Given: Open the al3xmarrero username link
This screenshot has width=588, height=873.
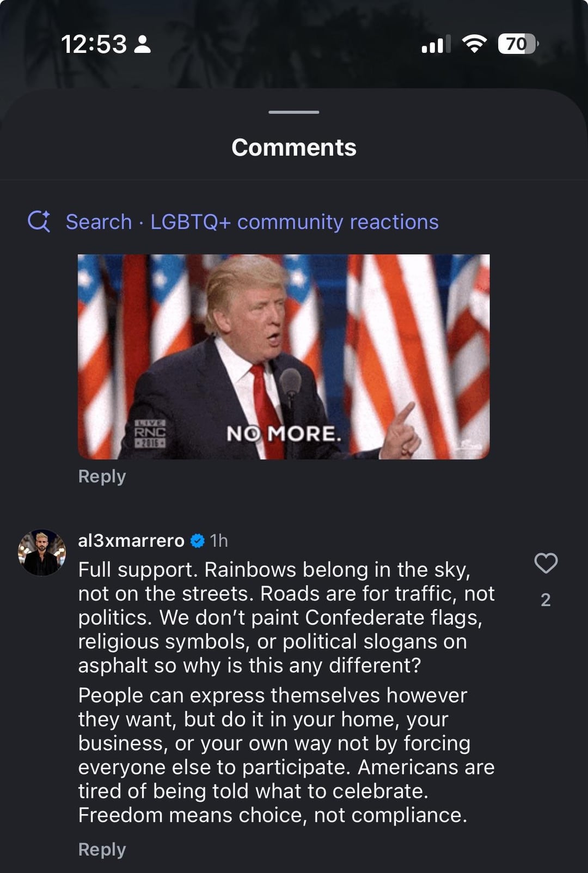Looking at the screenshot, I should (x=131, y=540).
